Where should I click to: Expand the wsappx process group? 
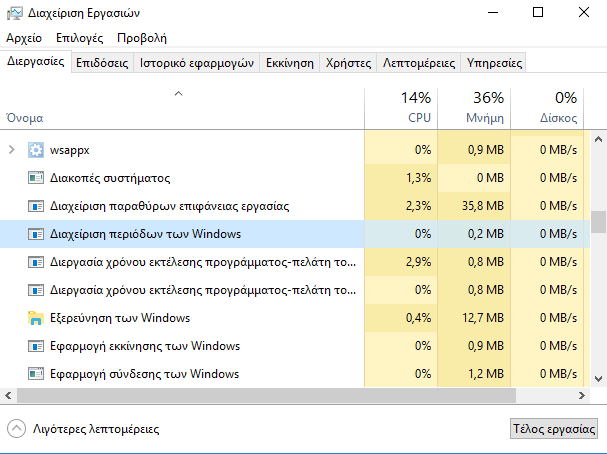[12, 150]
